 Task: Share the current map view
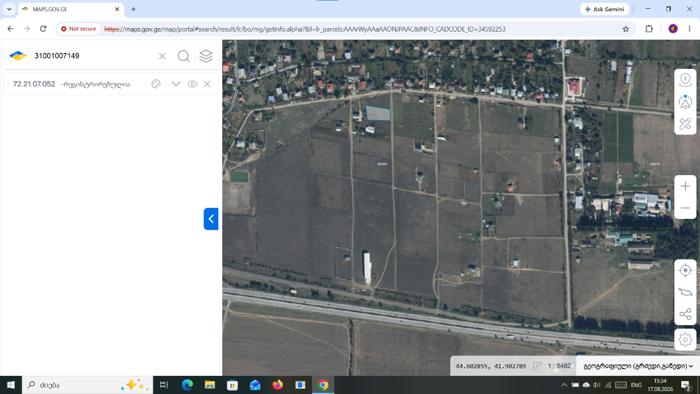pyautogui.click(x=685, y=314)
